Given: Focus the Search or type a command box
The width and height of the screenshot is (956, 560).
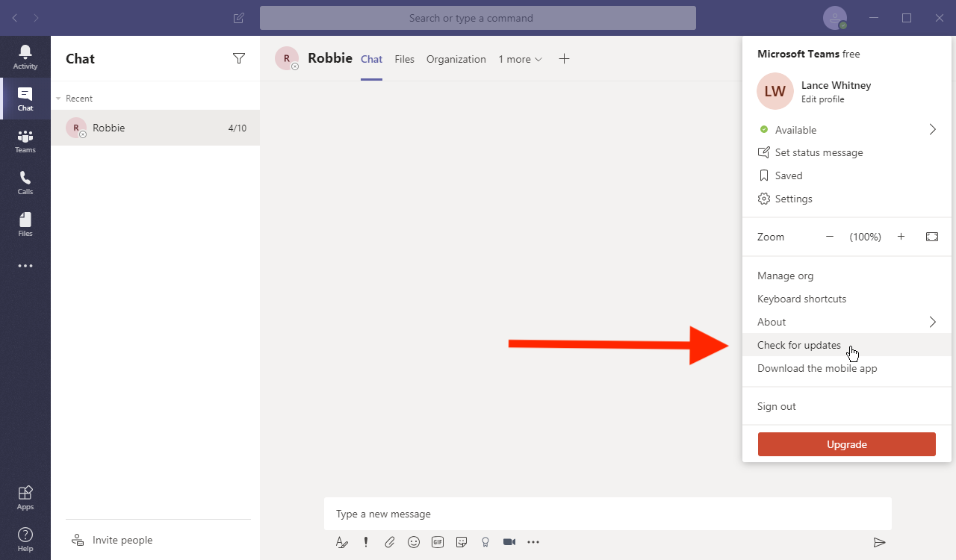Looking at the screenshot, I should (x=478, y=18).
